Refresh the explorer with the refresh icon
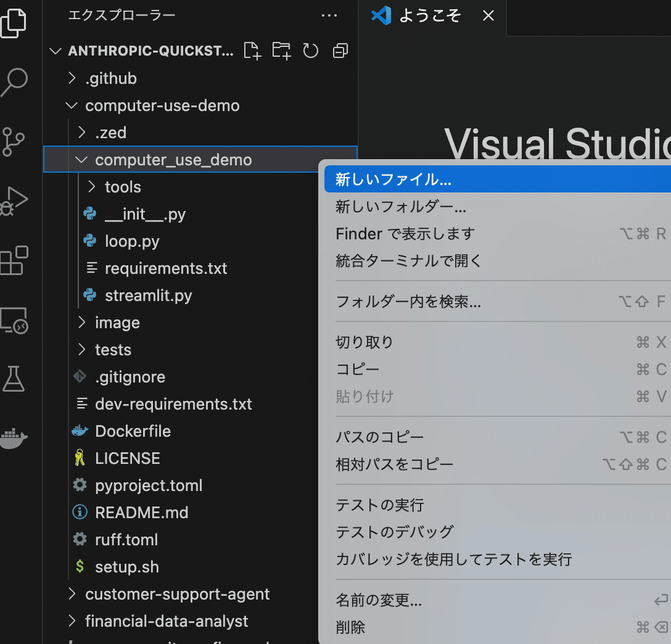Screen dimensions: 671x644 (x=311, y=51)
